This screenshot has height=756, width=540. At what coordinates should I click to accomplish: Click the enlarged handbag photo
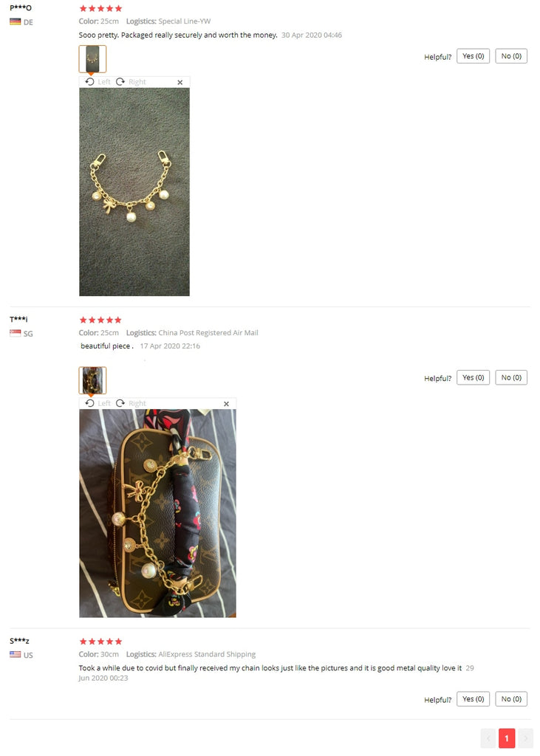[158, 513]
